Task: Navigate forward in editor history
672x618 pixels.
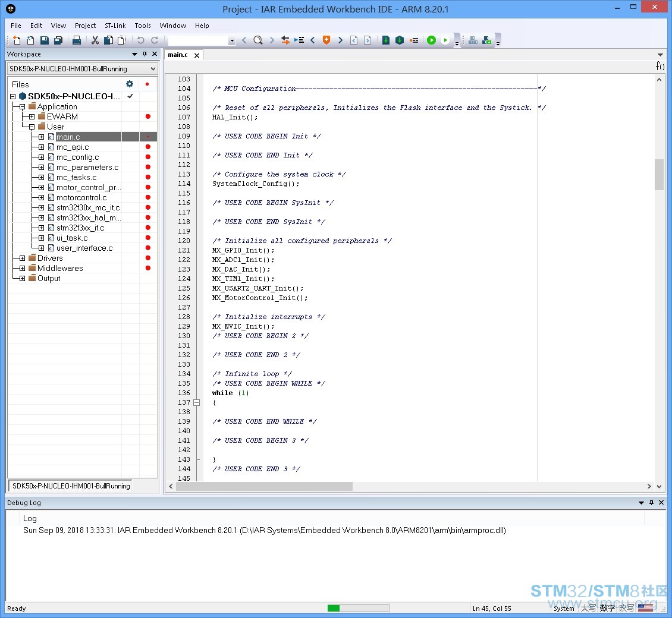Action: coord(368,40)
